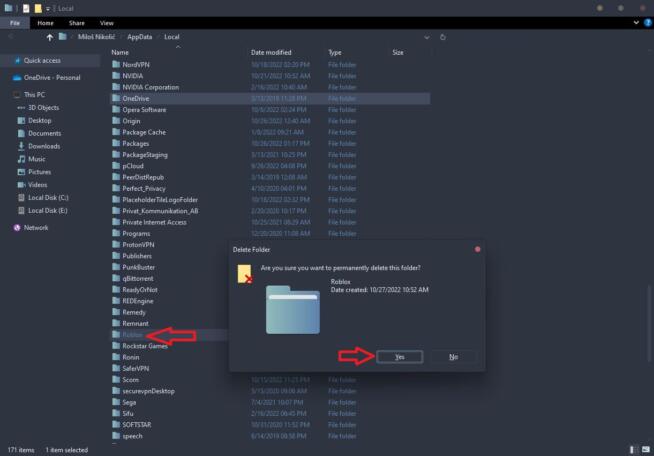Sort by Date modified column header
Viewport: 654px width, 456px height.
pos(271,52)
